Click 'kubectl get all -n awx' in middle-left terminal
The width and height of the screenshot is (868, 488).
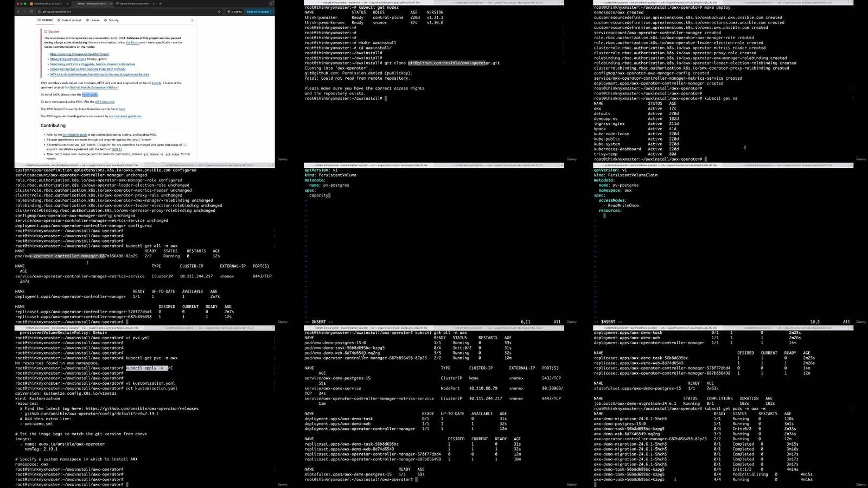coord(151,246)
